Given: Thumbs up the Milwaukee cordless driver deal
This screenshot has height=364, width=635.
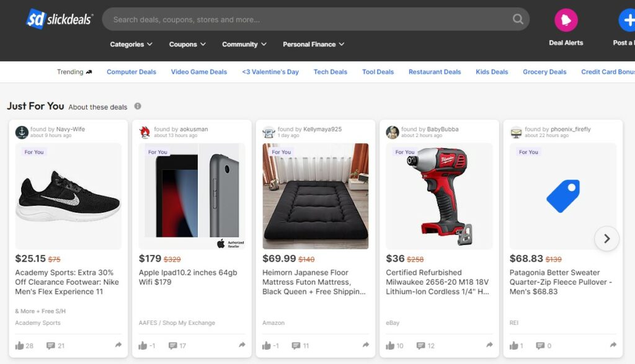Looking at the screenshot, I should [390, 345].
